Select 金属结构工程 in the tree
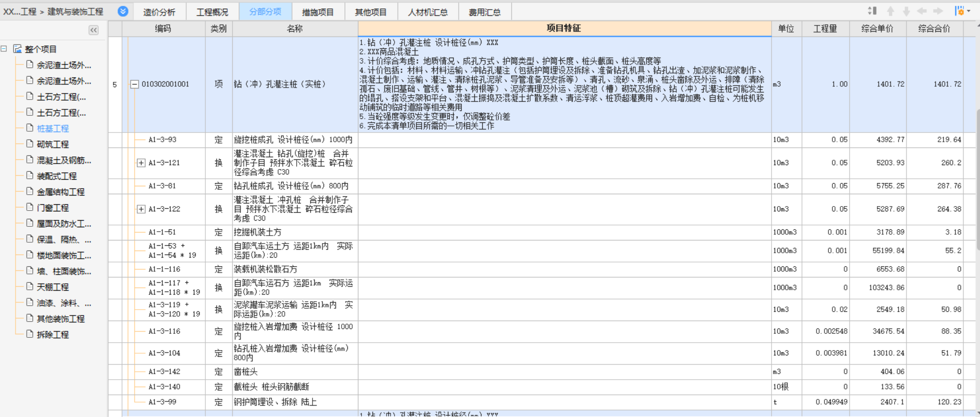 tap(61, 192)
